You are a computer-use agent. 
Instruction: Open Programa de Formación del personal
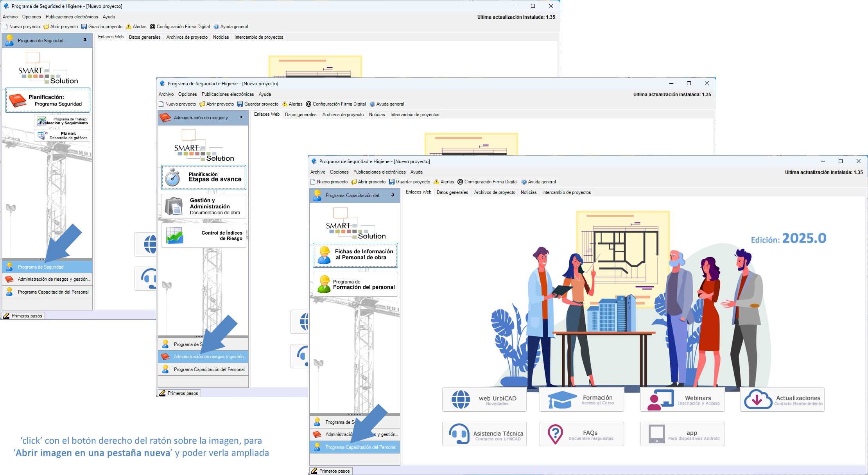coord(355,284)
